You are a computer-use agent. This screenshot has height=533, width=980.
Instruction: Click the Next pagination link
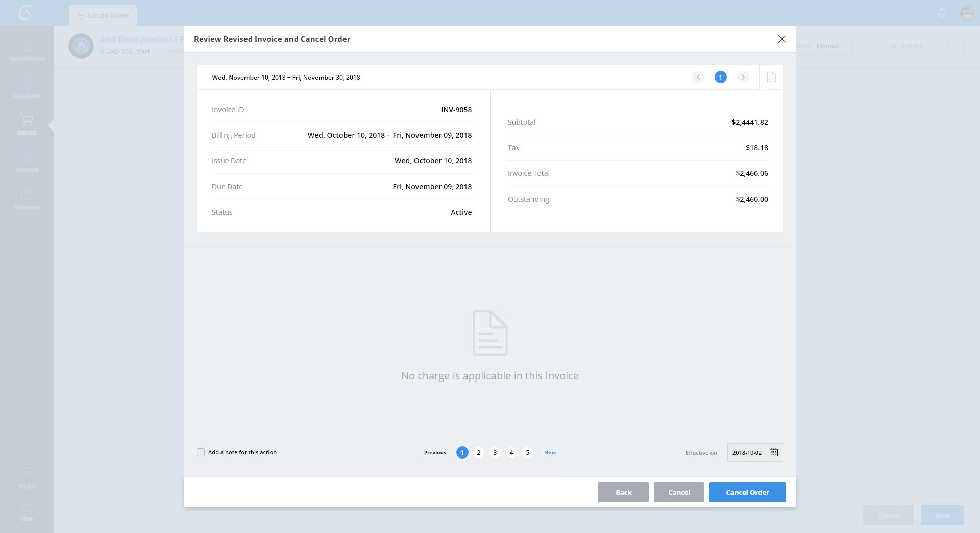(550, 452)
